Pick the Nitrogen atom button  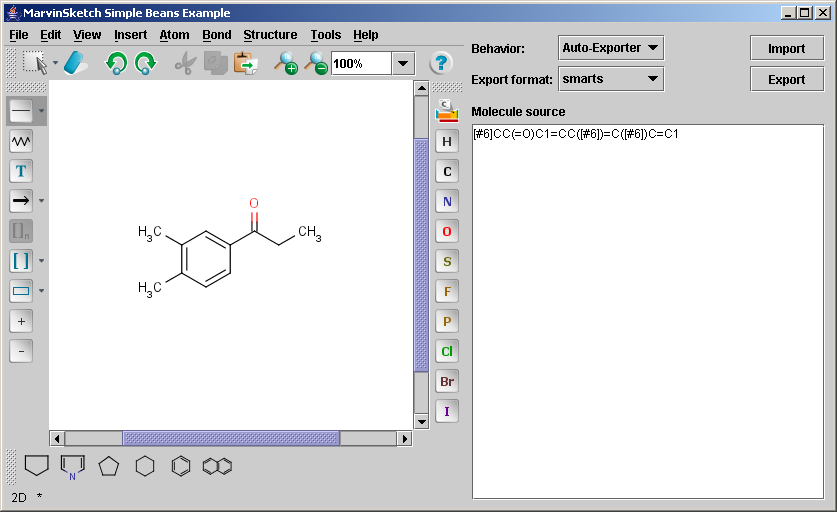click(447, 202)
